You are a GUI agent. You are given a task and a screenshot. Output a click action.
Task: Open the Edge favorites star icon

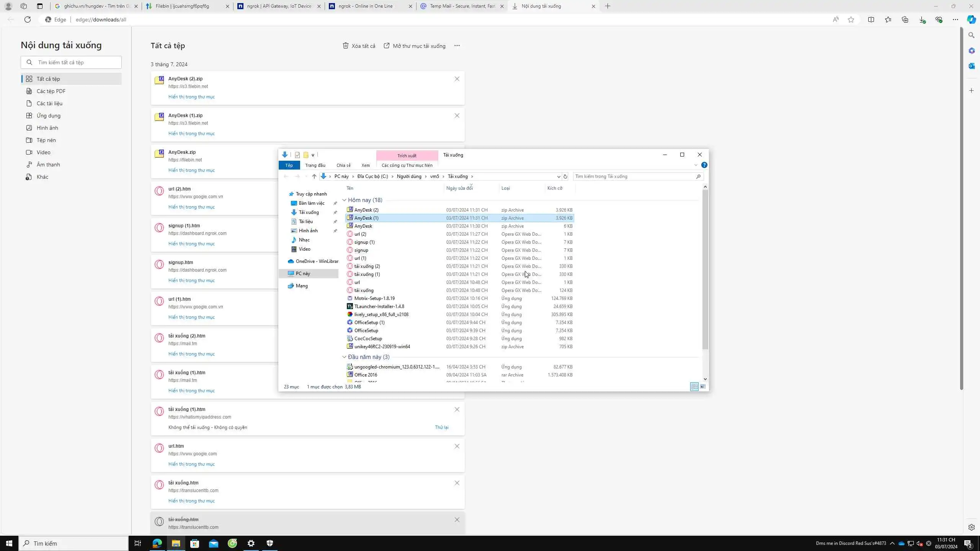888,20
